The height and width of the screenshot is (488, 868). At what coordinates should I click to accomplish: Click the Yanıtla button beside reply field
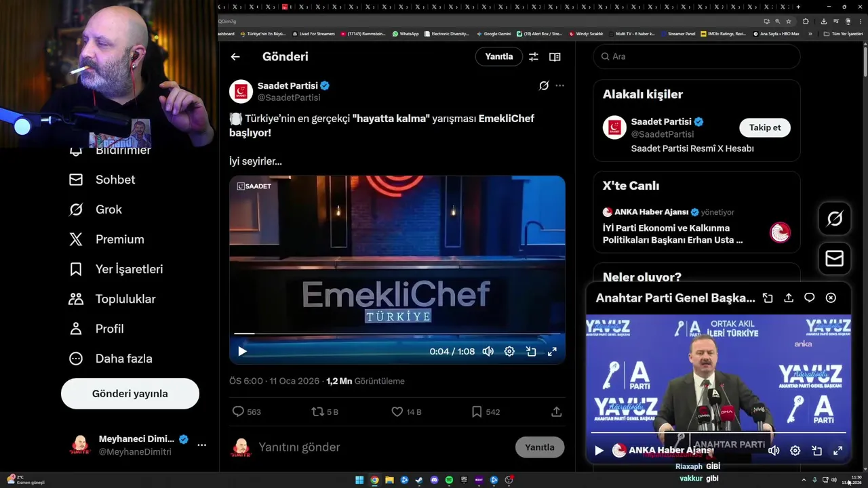pyautogui.click(x=540, y=447)
